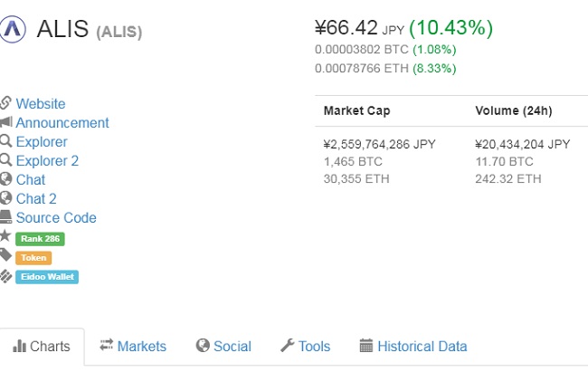
Task: Click the star icon beside Rank badge
Action: click(6, 236)
